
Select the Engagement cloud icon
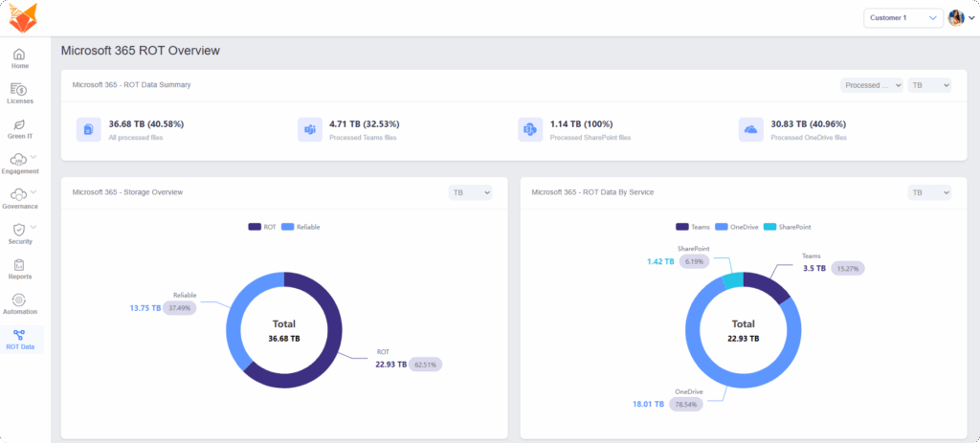pos(19,160)
